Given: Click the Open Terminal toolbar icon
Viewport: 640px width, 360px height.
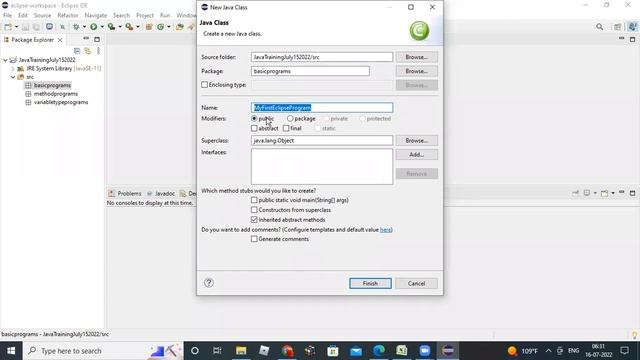Looking at the screenshot, I should [x=49, y=27].
